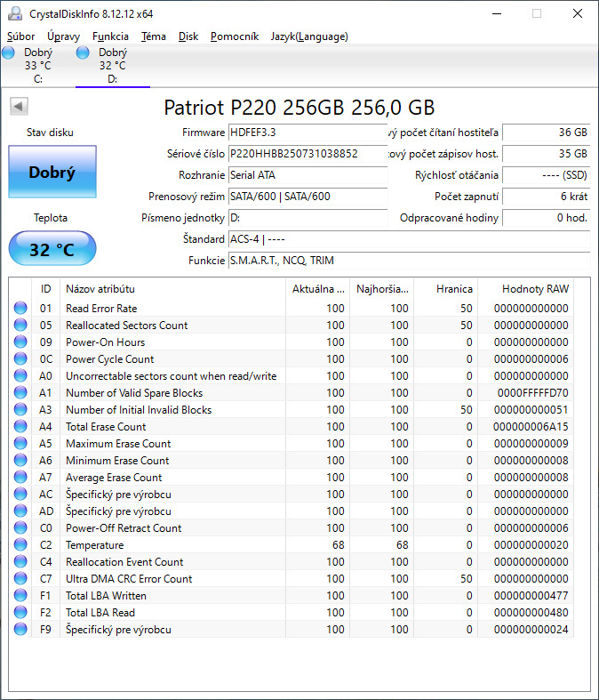599x700 pixels.
Task: Click power-on count value 6 krát
Action: click(547, 197)
